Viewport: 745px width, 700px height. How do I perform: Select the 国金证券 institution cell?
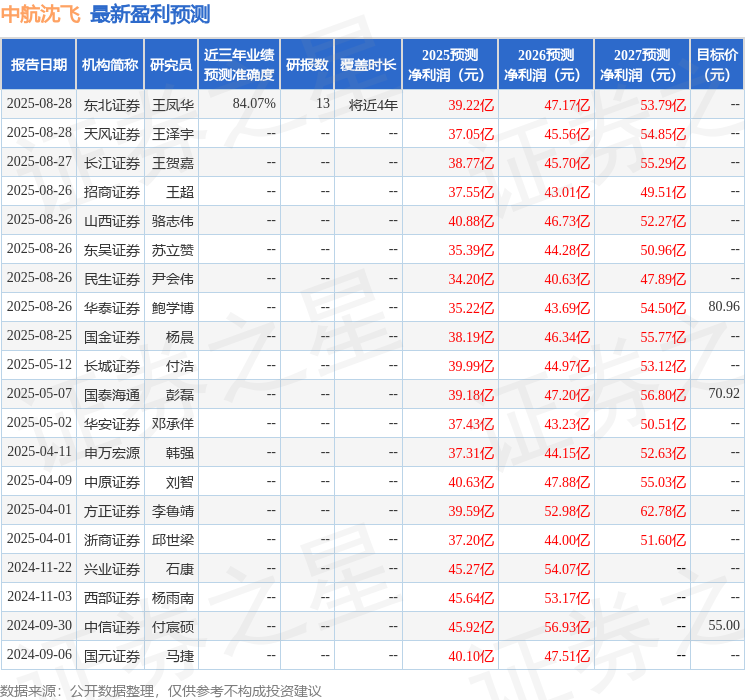(x=112, y=337)
